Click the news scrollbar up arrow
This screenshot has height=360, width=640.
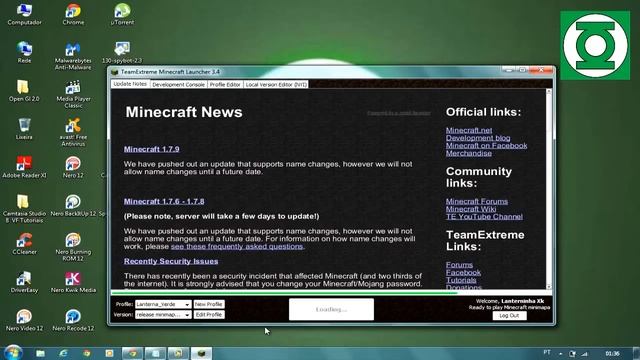coord(549,92)
